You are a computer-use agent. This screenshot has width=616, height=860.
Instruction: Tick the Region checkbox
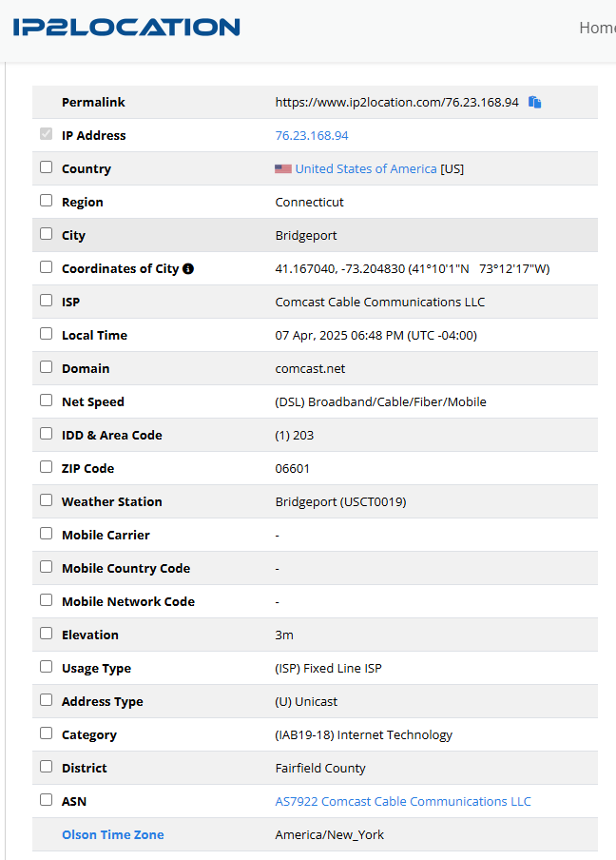pyautogui.click(x=46, y=201)
